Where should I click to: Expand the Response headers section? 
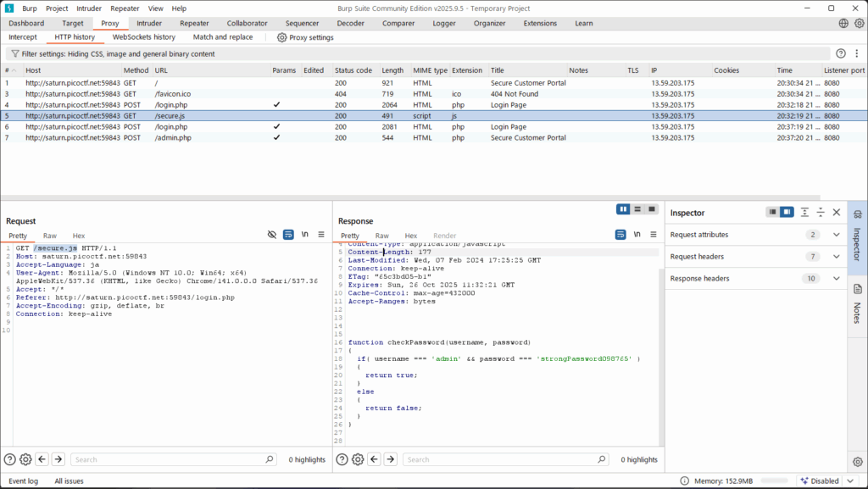[837, 278]
